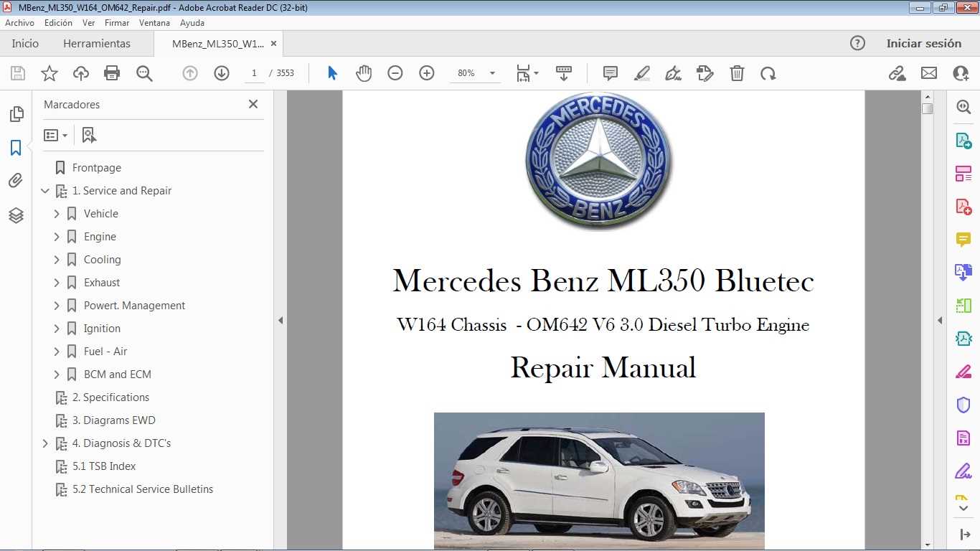
Task: Open the 3. Diagrams EWD bookmark
Action: pyautogui.click(x=113, y=420)
